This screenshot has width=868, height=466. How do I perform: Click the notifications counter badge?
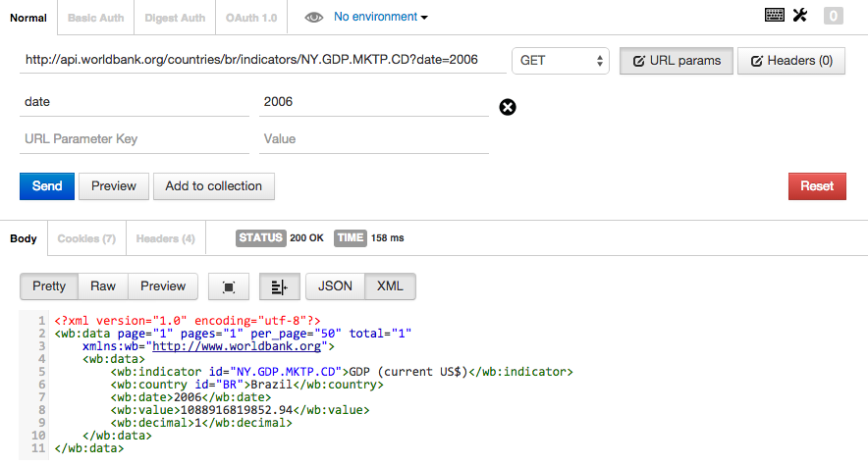point(833,16)
